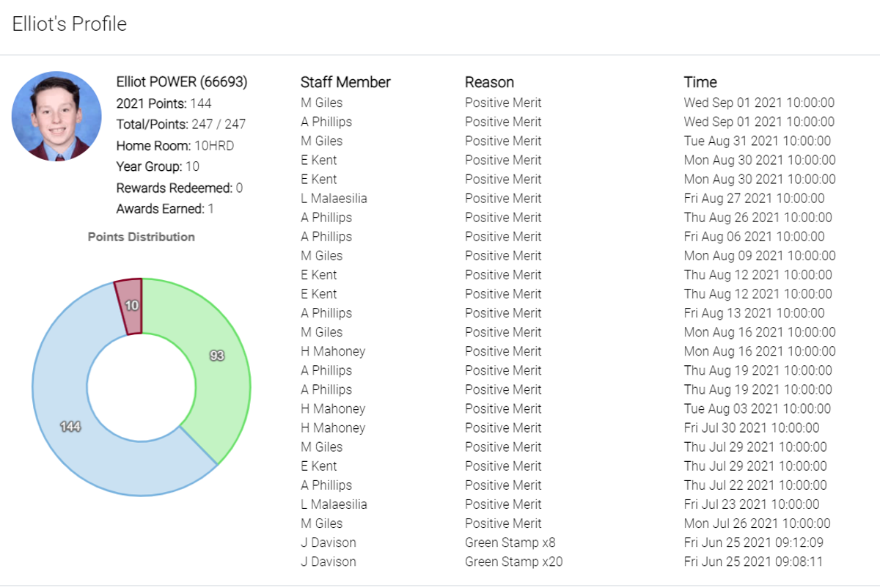Click the Rewards Redeemed line
Viewport: 880px width, 588px height.
point(180,188)
